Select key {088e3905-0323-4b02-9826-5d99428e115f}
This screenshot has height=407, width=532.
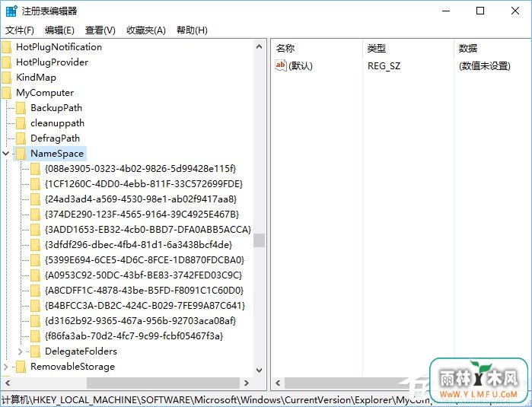click(x=141, y=169)
